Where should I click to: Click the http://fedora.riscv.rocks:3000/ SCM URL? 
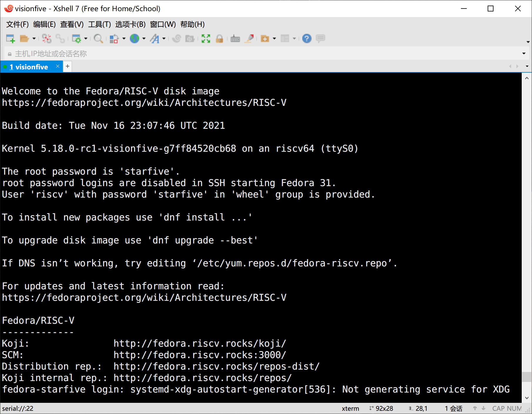tap(200, 355)
